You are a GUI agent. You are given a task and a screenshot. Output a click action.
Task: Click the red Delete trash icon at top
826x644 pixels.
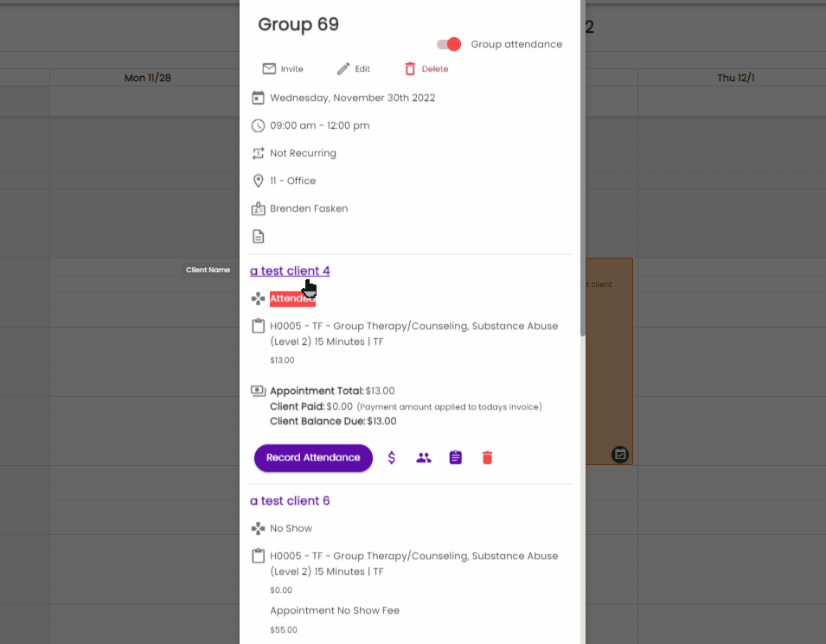coord(410,69)
